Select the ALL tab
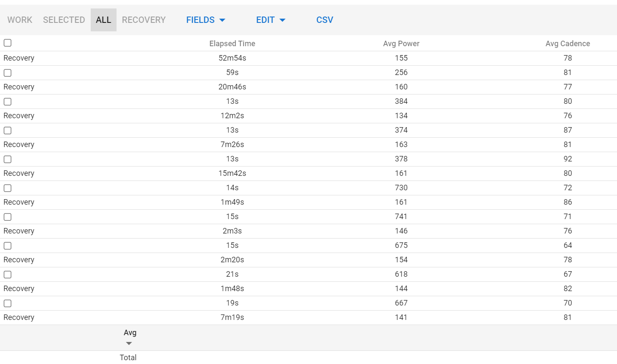617x364 pixels. pyautogui.click(x=103, y=20)
